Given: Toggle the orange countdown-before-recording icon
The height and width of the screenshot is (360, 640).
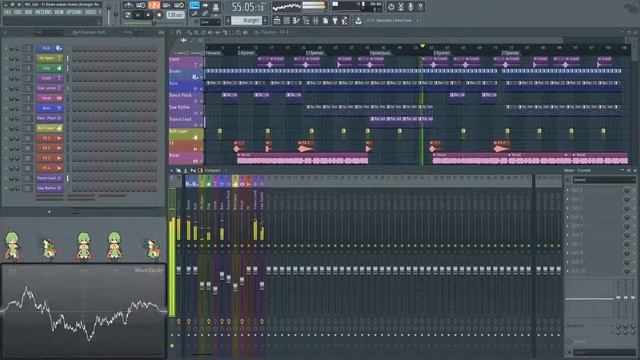Looking at the screenshot, I should [x=154, y=5].
